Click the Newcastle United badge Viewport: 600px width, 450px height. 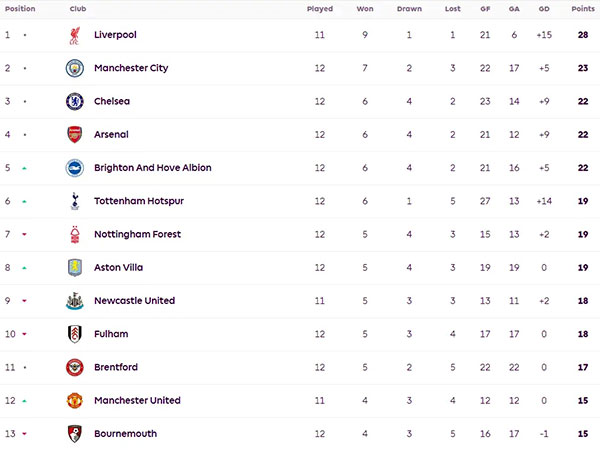[x=75, y=301]
